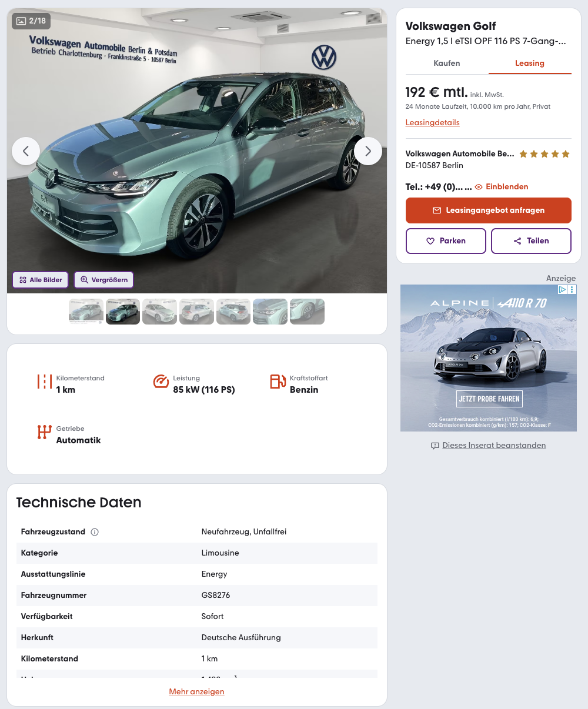Click the Kilometerstand road icon
Screen dimensions: 588x709
(45, 382)
